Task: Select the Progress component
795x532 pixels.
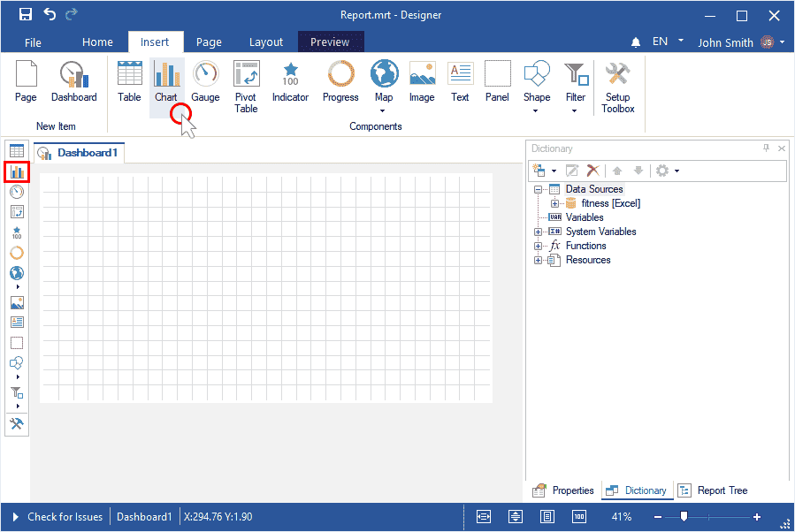Action: (340, 81)
